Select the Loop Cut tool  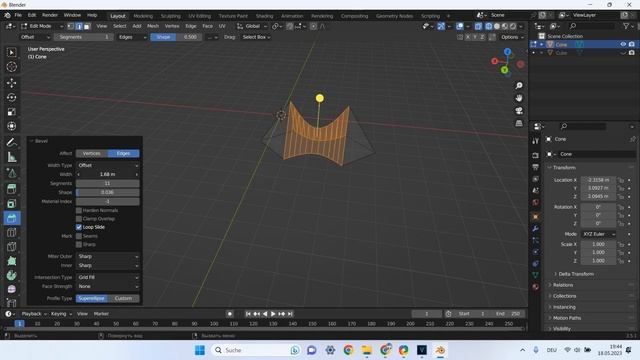click(x=11, y=233)
